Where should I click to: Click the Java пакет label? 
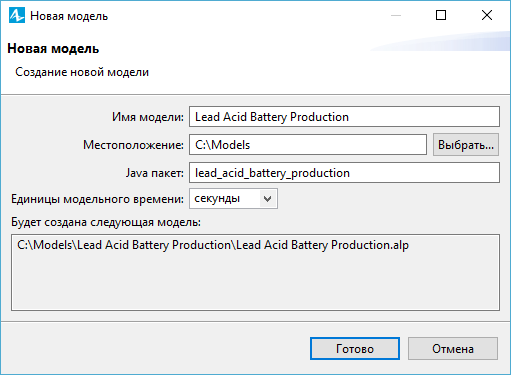[x=155, y=173]
